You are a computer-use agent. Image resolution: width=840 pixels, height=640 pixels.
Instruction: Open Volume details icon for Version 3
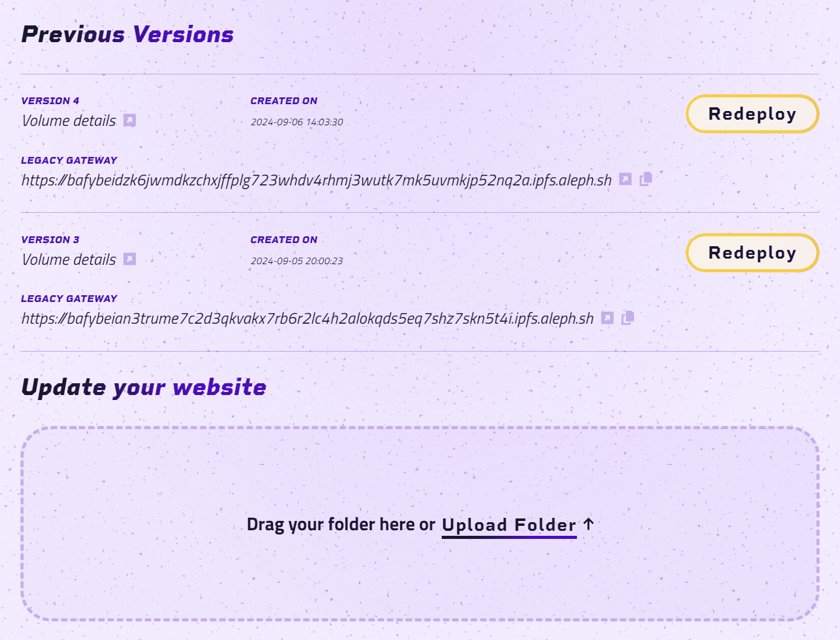(129, 259)
